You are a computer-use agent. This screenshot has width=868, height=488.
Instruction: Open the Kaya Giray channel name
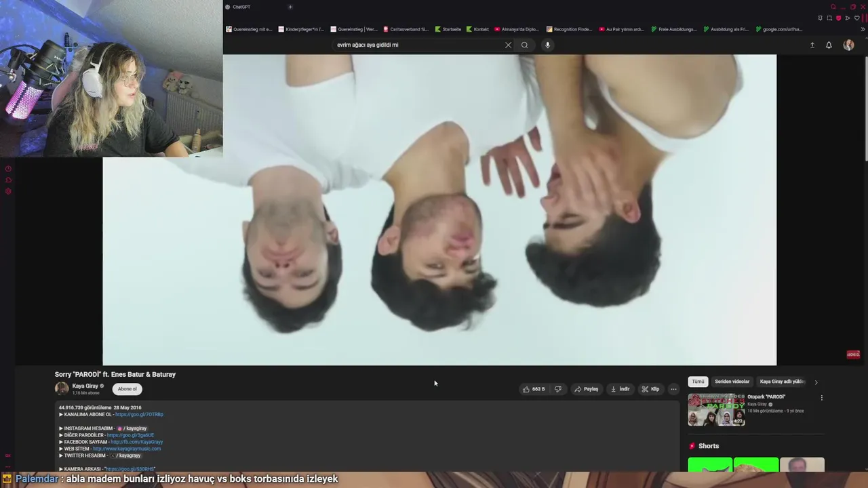tap(85, 386)
